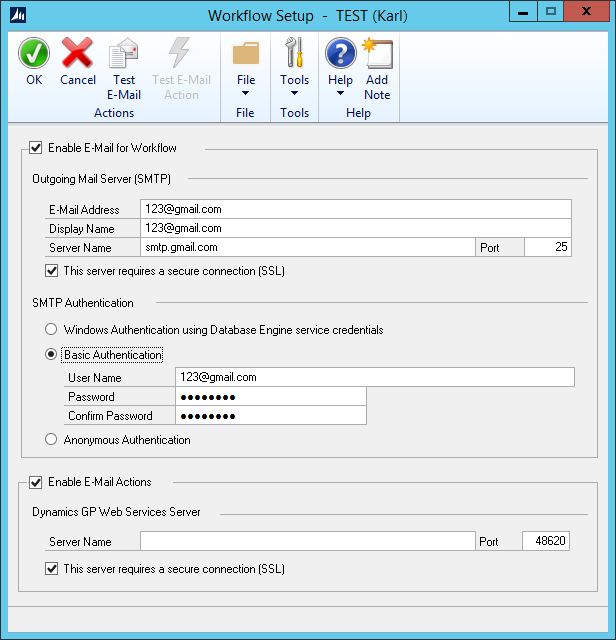Viewport: 616px width, 640px height.
Task: Click the Add Note icon
Action: pyautogui.click(x=378, y=53)
